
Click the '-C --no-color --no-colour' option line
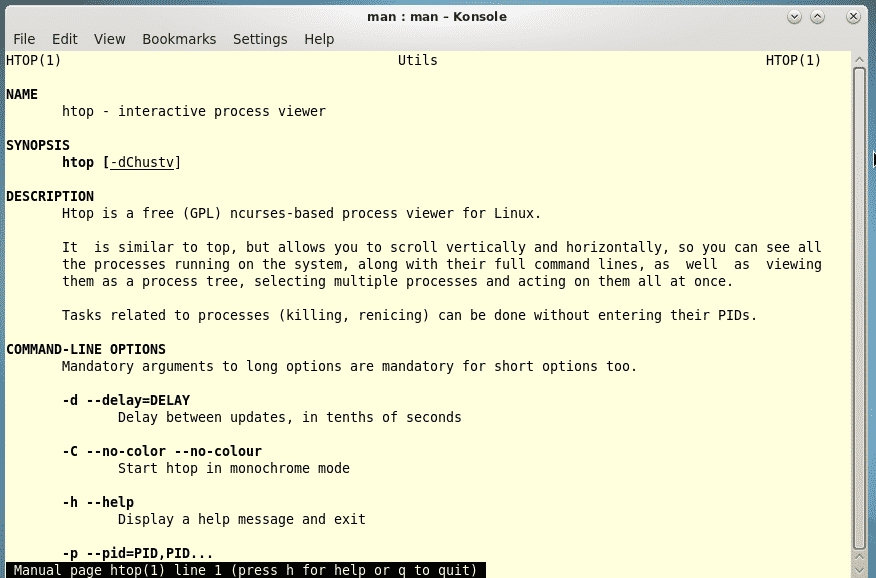pyautogui.click(x=162, y=451)
